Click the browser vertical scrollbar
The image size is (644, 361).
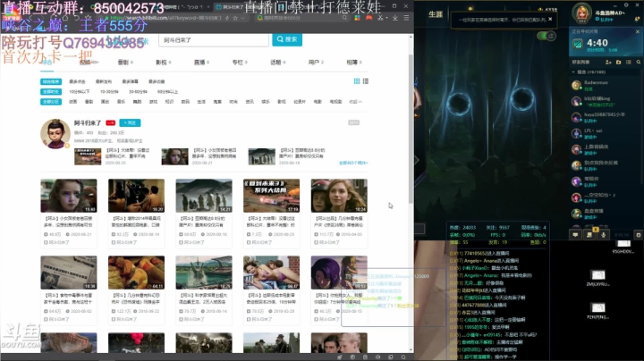pos(411,129)
